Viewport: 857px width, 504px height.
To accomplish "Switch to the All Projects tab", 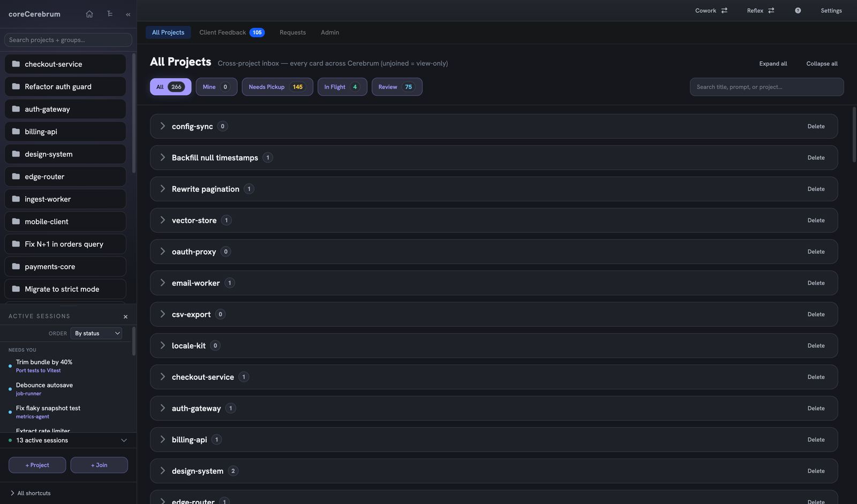I will (x=168, y=32).
